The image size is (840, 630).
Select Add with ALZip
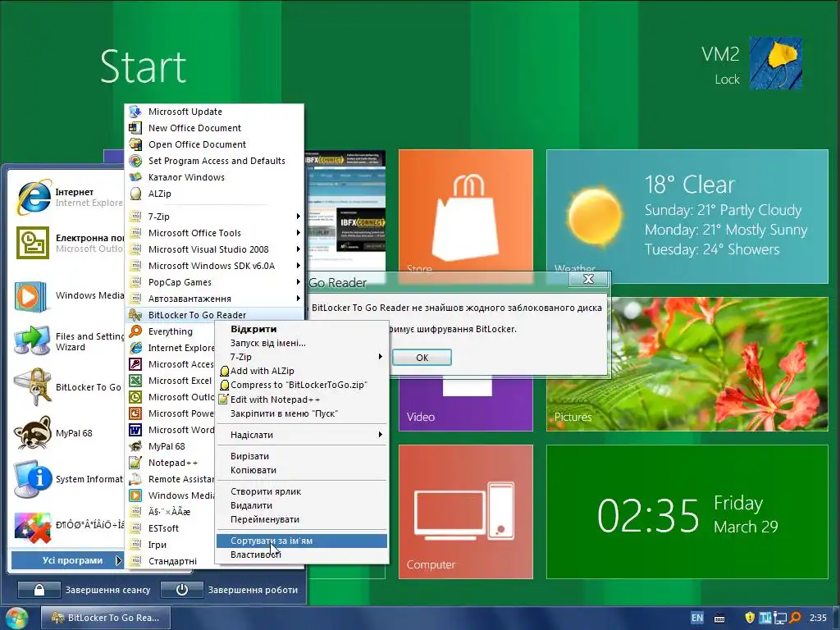point(302,371)
